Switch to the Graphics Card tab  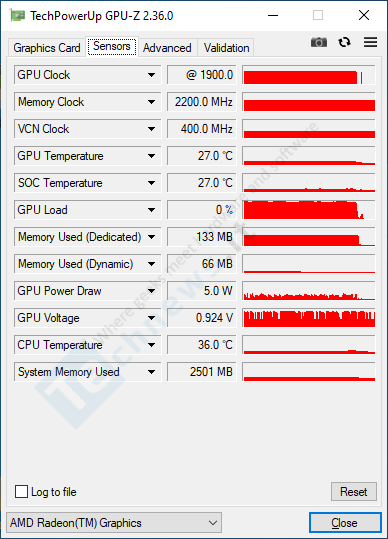click(47, 47)
